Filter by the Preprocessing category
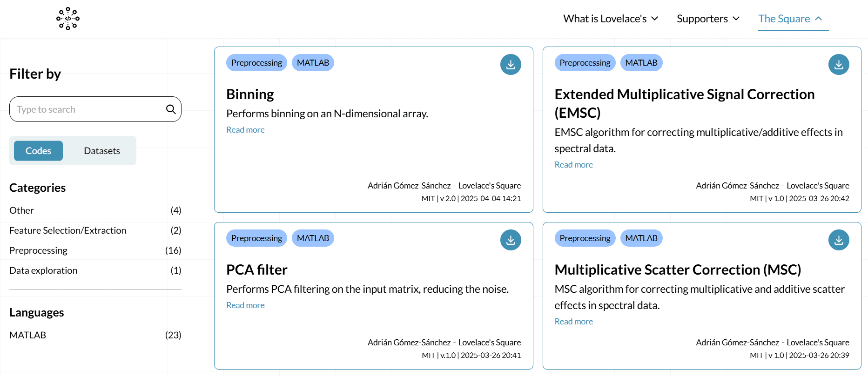 click(x=38, y=250)
